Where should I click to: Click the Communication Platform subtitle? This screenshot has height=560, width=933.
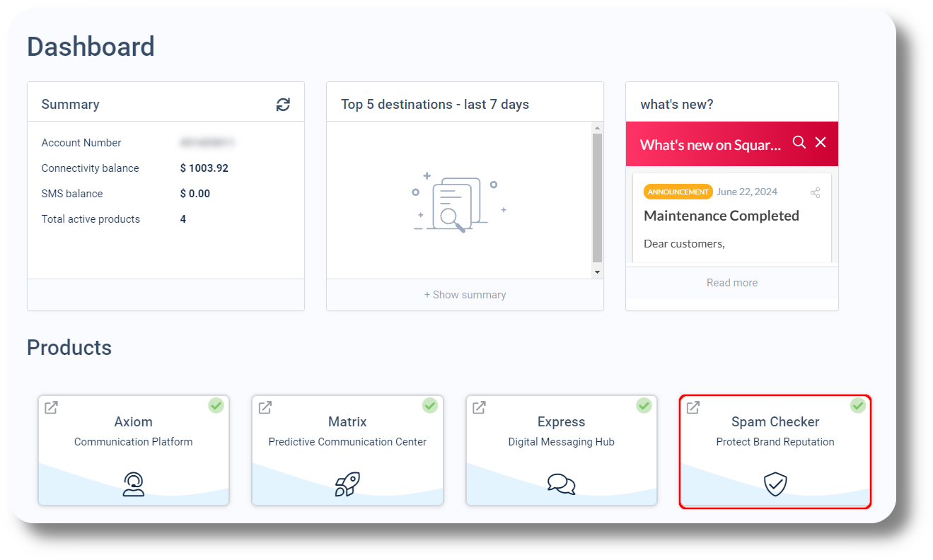click(134, 442)
